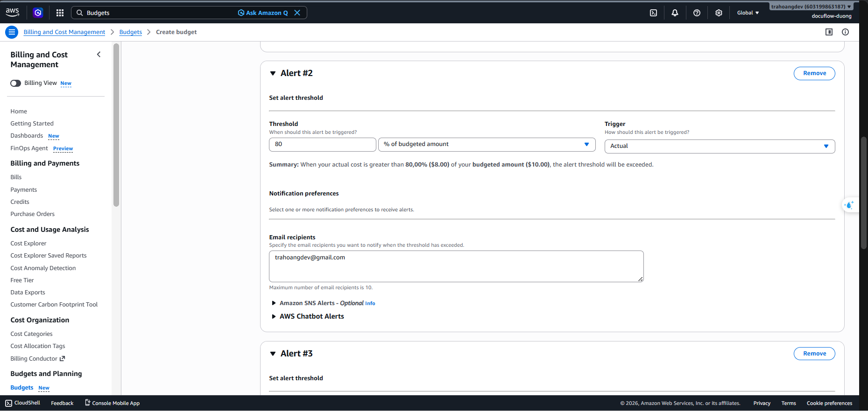
Task: Open the services grid menu
Action: [60, 13]
